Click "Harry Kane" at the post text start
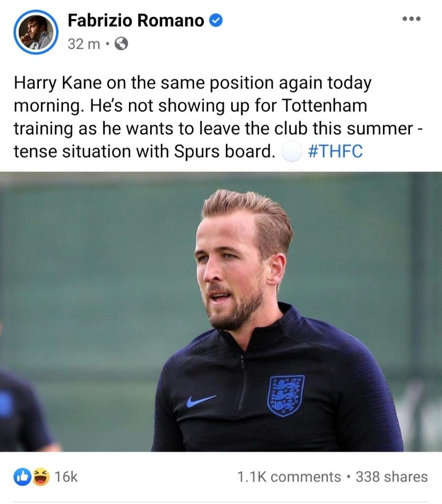442x504 pixels. coord(57,83)
